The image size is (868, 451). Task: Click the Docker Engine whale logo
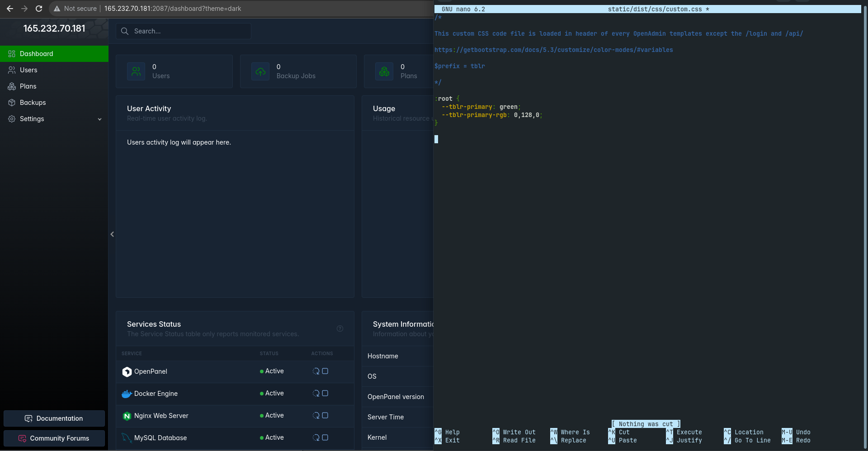127,394
